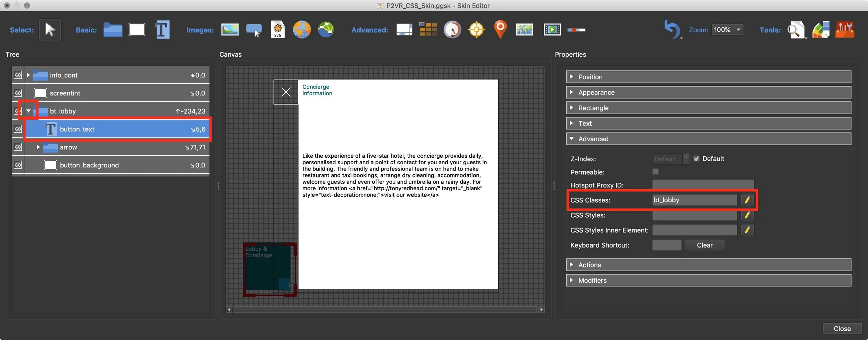Expand the info_cont tree node

(28, 75)
